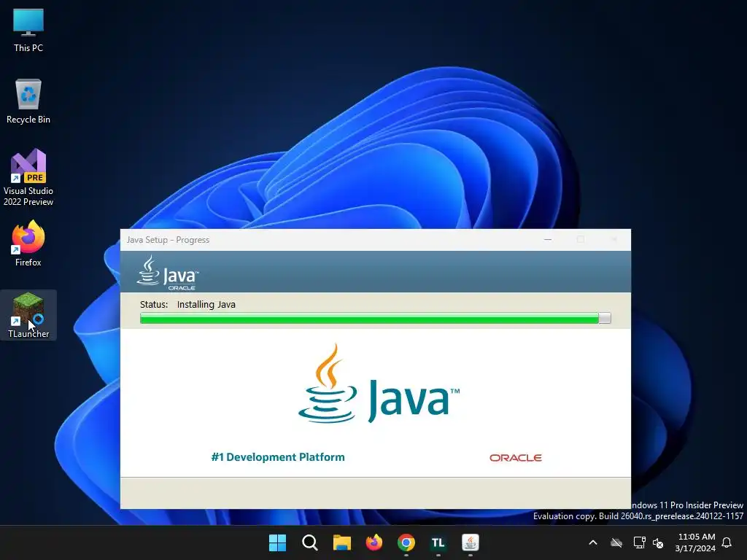747x560 pixels.
Task: Select the Recycle Bin desktop icon
Action: (x=28, y=102)
